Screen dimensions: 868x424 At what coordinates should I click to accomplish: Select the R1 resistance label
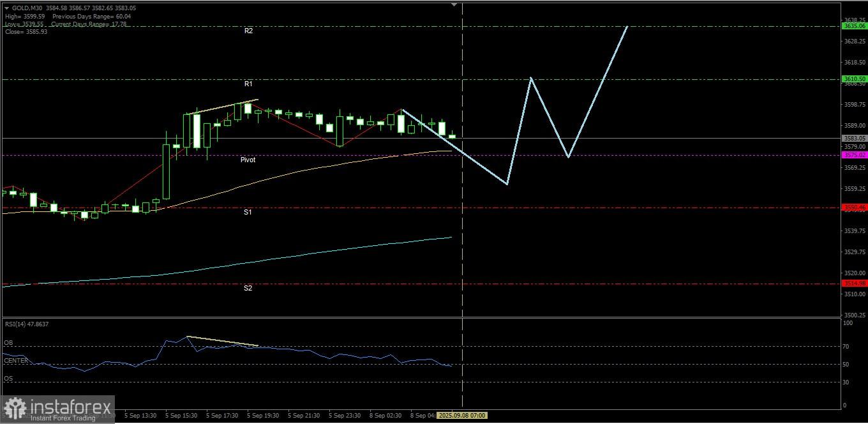click(248, 84)
